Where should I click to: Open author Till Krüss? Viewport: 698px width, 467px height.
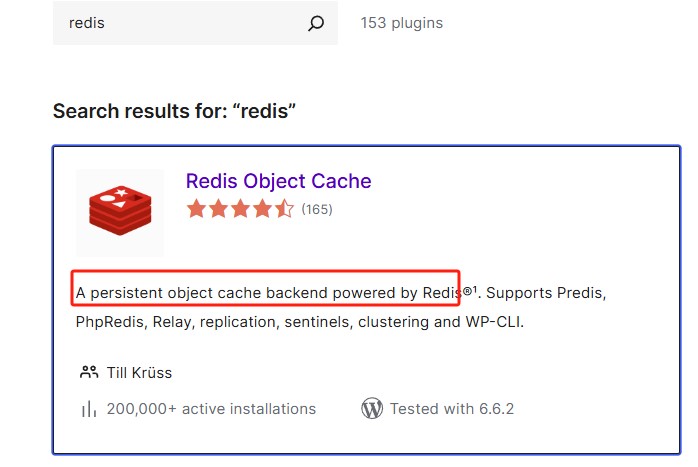[x=139, y=373]
